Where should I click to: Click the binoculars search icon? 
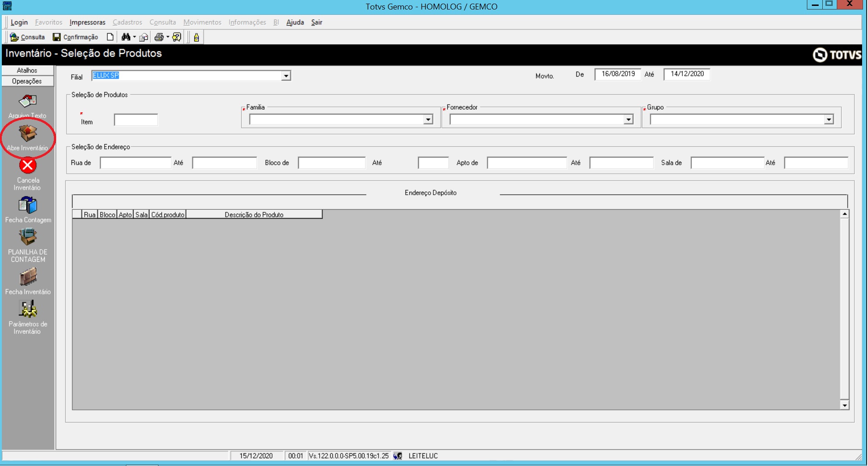coord(126,37)
